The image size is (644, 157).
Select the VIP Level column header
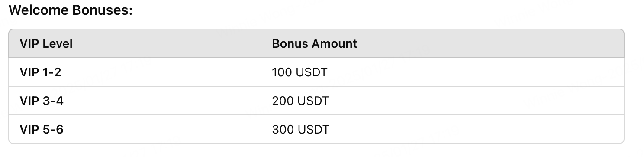[x=135, y=43]
